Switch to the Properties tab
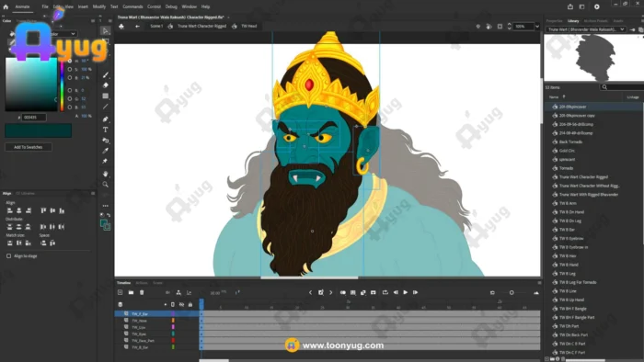Screen dimensions: 644x362 pyautogui.click(x=554, y=21)
